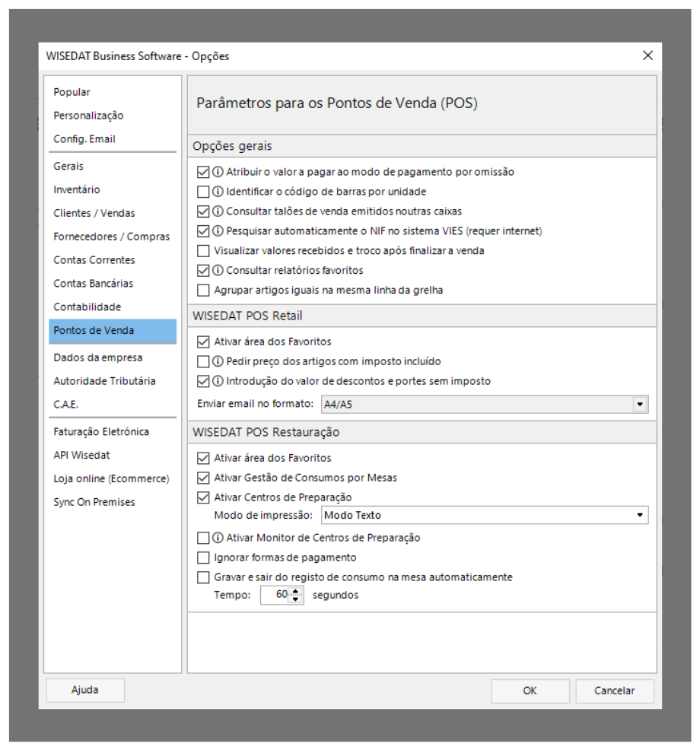This screenshot has width=700, height=753.
Task: Toggle 'Ativar área dos Favoritos' under POS Restauração
Action: click(x=203, y=458)
